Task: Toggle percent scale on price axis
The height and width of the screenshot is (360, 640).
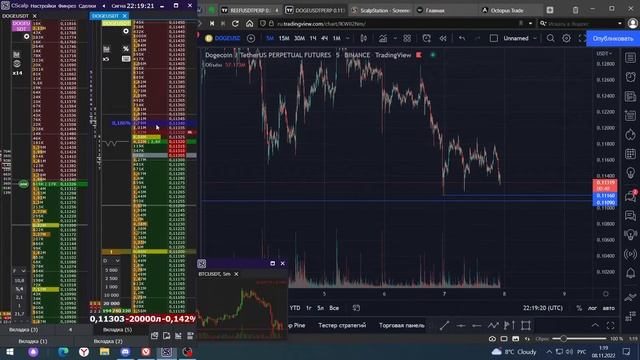Action: (x=579, y=308)
